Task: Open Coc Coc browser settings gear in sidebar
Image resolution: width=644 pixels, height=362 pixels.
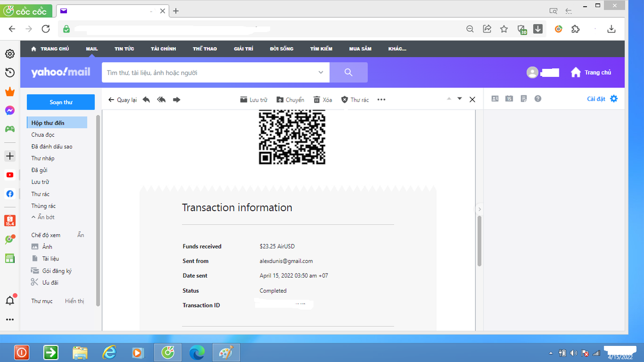Action: pyautogui.click(x=10, y=54)
